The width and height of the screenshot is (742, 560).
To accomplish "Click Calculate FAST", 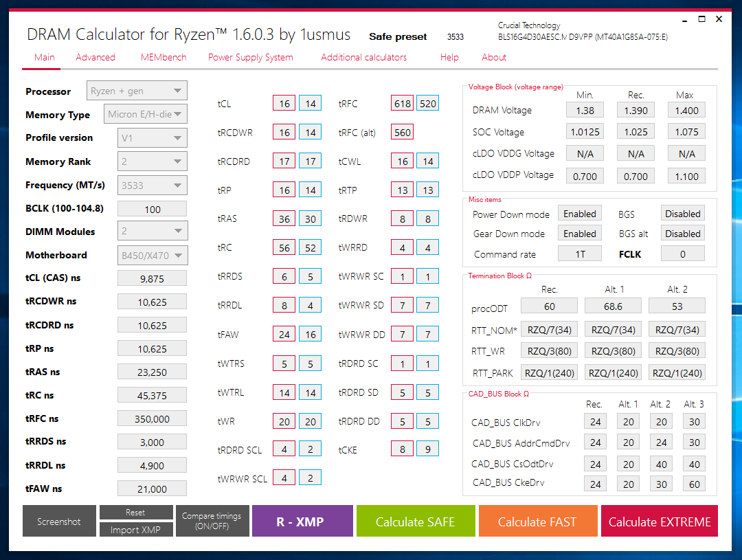I will pyautogui.click(x=538, y=521).
